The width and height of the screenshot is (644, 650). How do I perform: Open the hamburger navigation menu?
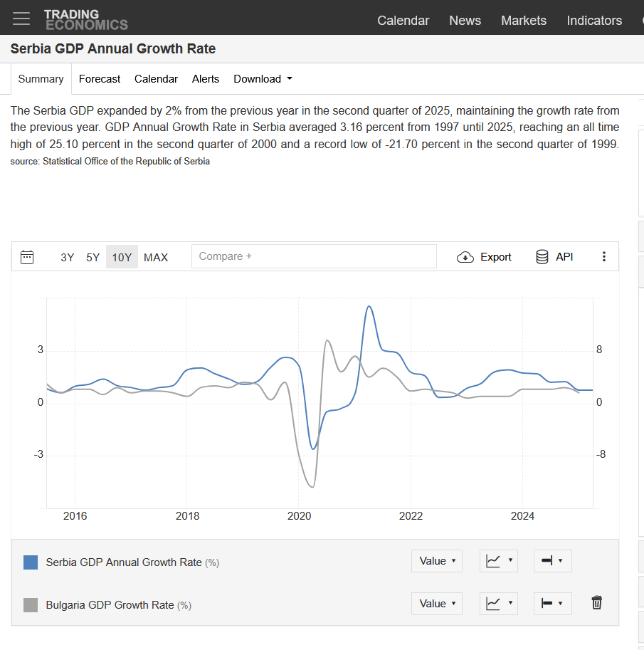coord(21,19)
